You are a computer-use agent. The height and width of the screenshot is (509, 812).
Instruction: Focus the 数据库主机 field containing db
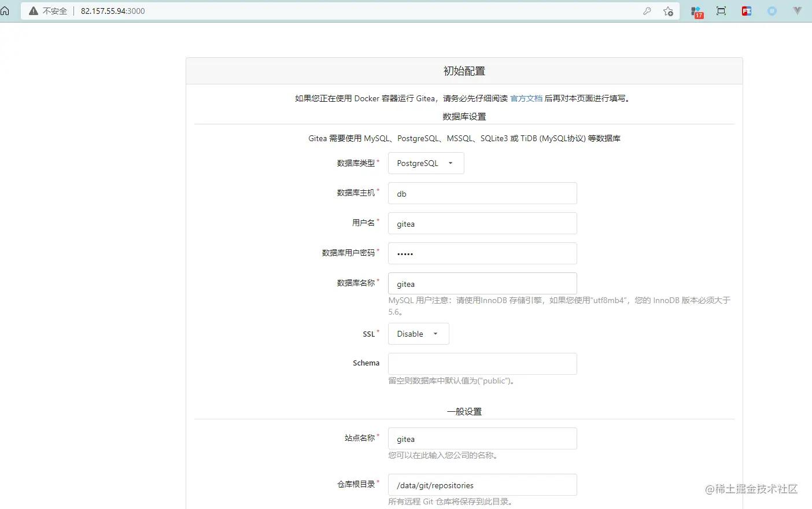[x=482, y=193]
